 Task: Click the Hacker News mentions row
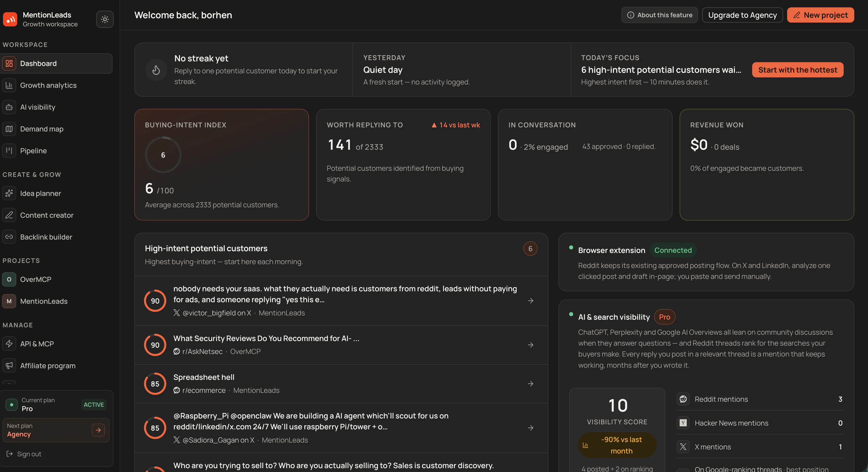coord(759,423)
